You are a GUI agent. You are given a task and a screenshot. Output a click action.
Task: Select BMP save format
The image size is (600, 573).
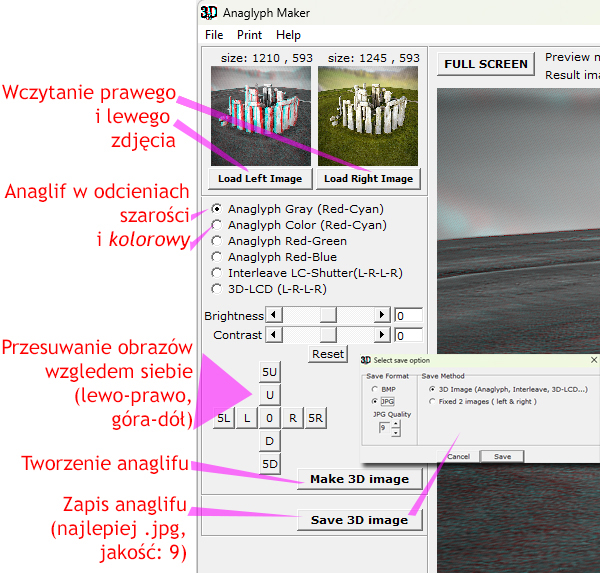coord(375,388)
